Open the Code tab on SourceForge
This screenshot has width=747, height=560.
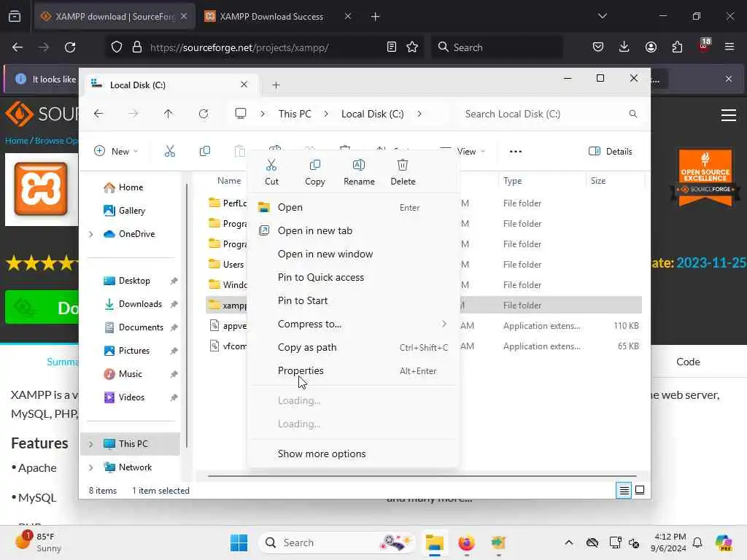click(688, 362)
